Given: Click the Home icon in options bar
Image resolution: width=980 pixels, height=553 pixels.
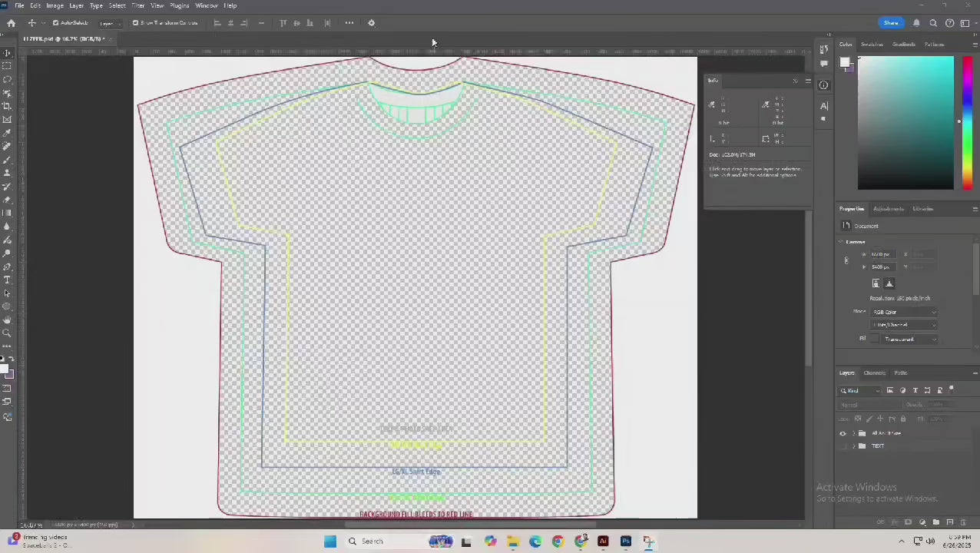Looking at the screenshot, I should point(11,23).
